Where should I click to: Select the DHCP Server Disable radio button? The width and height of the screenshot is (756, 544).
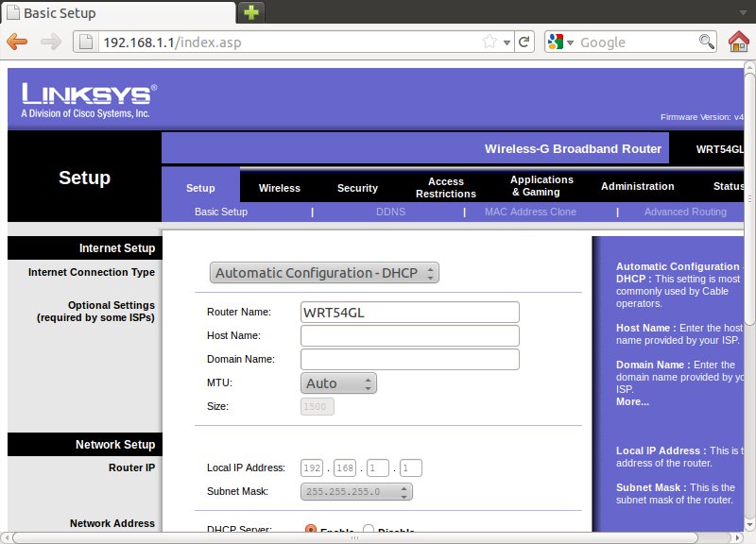coord(369,531)
